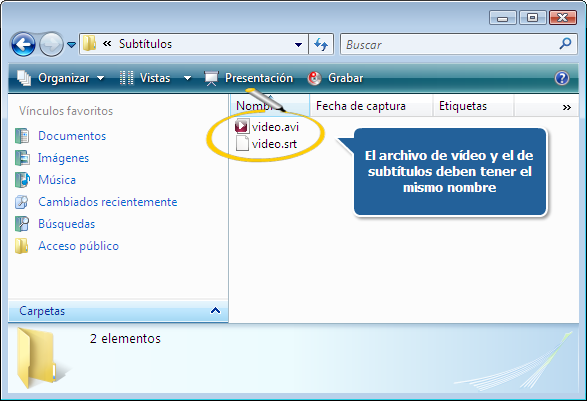This screenshot has width=587, height=401.
Task: Open the Acceso público link
Action: pos(78,246)
